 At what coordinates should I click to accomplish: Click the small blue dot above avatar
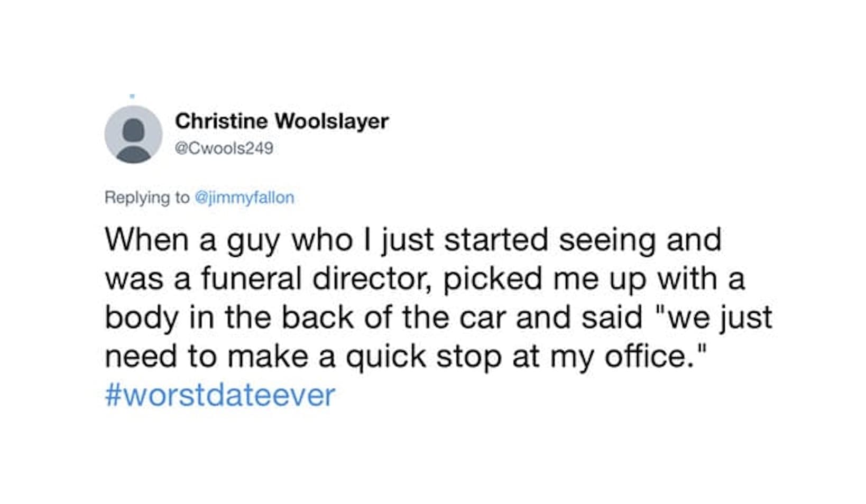tap(132, 96)
